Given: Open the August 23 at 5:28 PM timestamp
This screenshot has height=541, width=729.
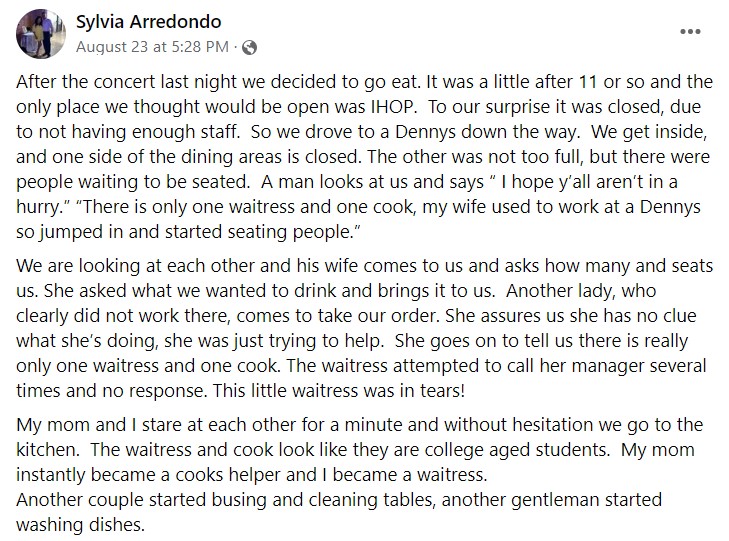Looking at the screenshot, I should pyautogui.click(x=152, y=47).
